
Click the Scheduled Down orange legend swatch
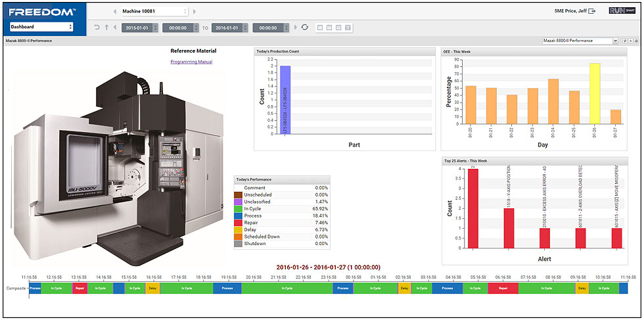click(x=238, y=237)
